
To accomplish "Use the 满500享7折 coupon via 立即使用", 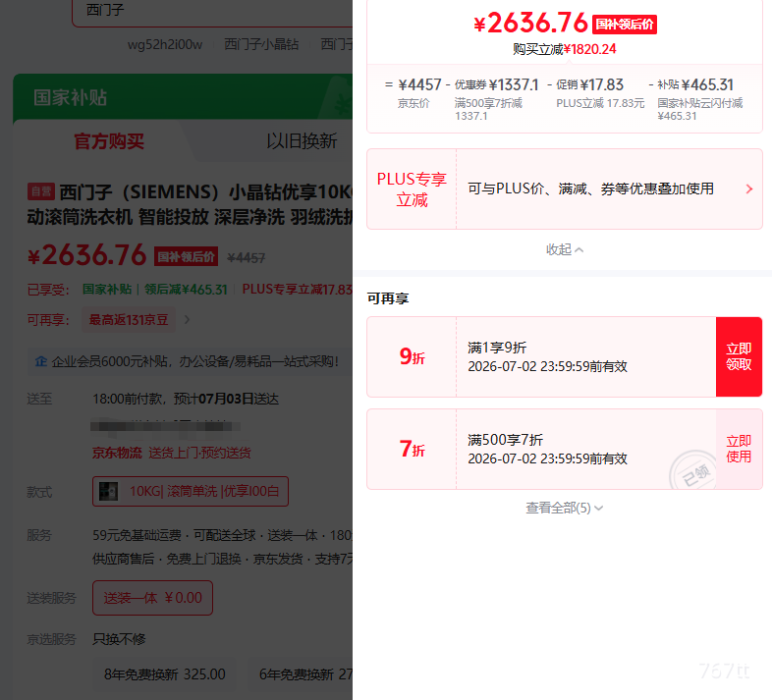I will [739, 449].
